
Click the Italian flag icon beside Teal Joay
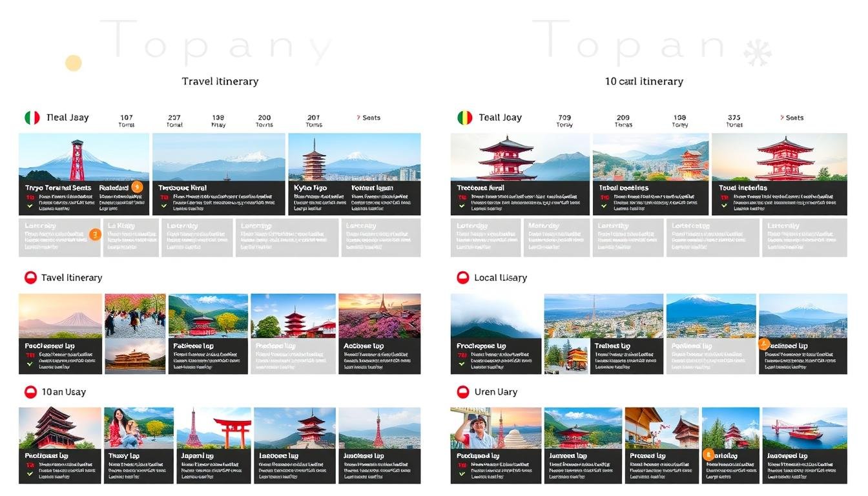(x=32, y=117)
